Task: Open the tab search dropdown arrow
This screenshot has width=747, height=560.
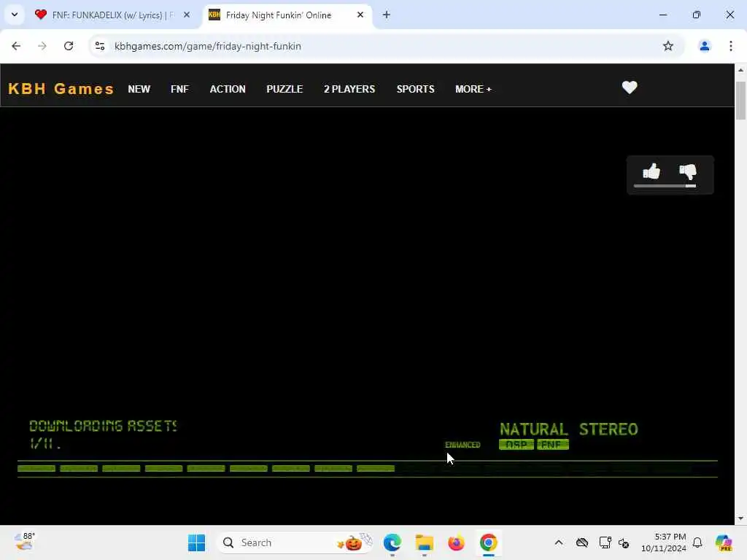Action: (15, 15)
